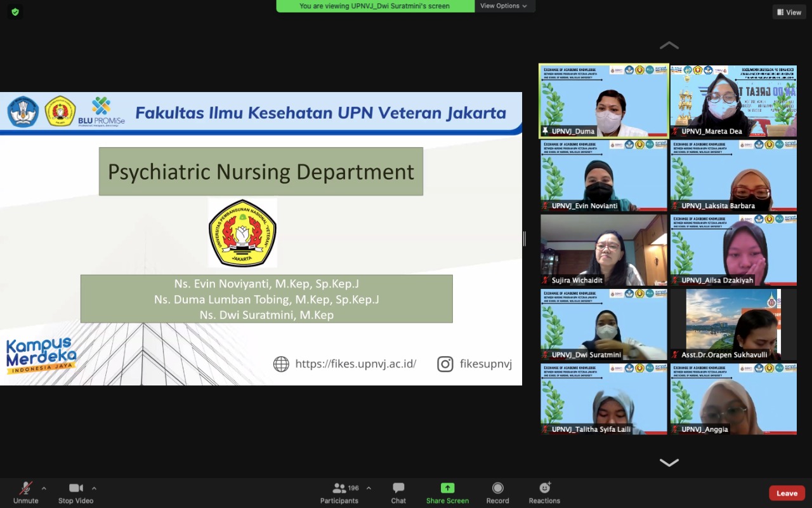The image size is (812, 508).
Task: Click the globe icon beside website URL
Action: click(281, 364)
